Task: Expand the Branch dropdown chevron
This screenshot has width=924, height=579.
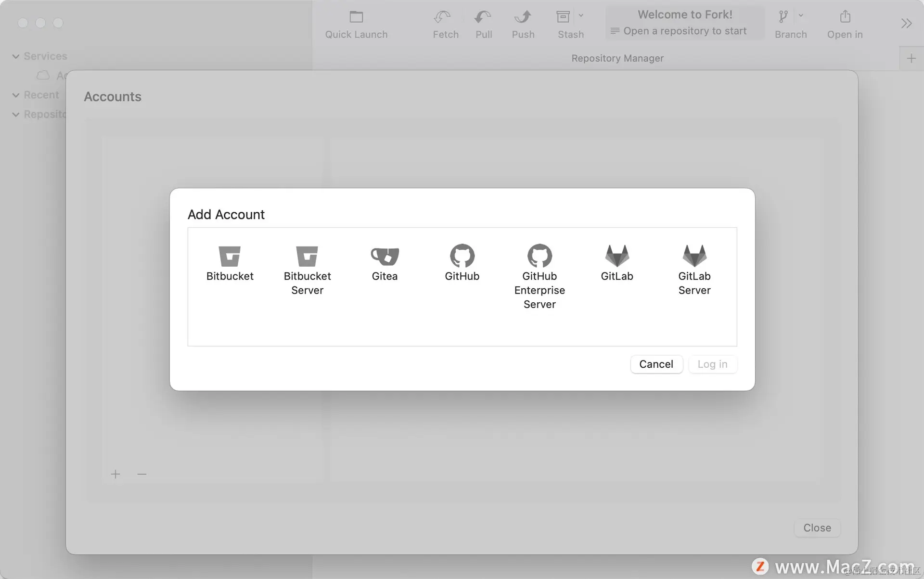Action: pyautogui.click(x=801, y=15)
